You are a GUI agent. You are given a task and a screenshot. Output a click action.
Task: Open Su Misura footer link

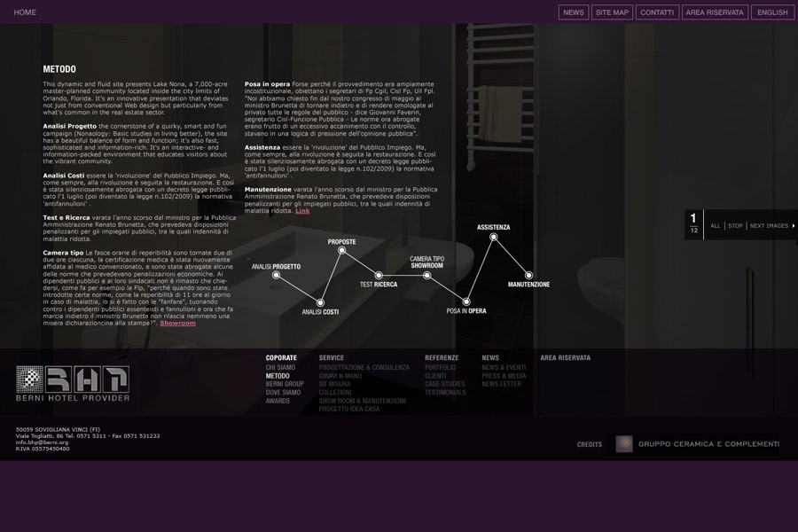[x=334, y=384]
